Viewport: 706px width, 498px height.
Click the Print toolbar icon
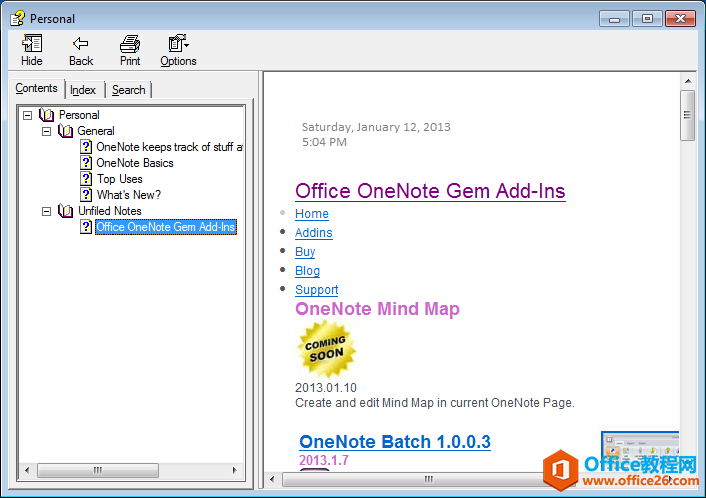(x=130, y=44)
